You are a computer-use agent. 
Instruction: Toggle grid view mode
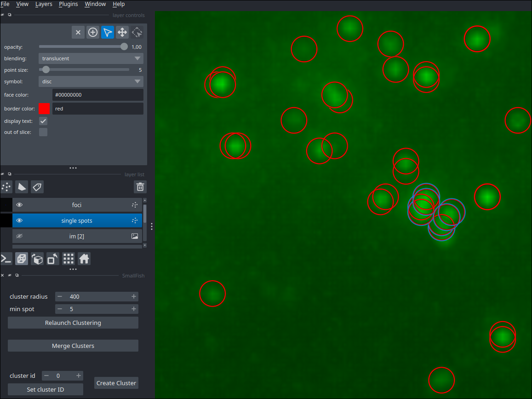[x=69, y=259]
